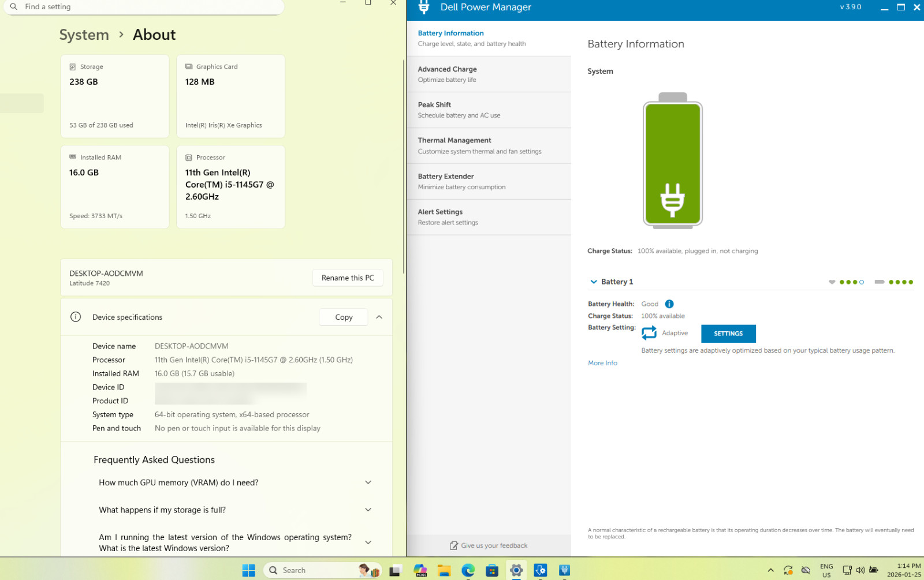Open Microsoft Edge from taskbar
Viewport: 924px width, 580px height.
468,570
